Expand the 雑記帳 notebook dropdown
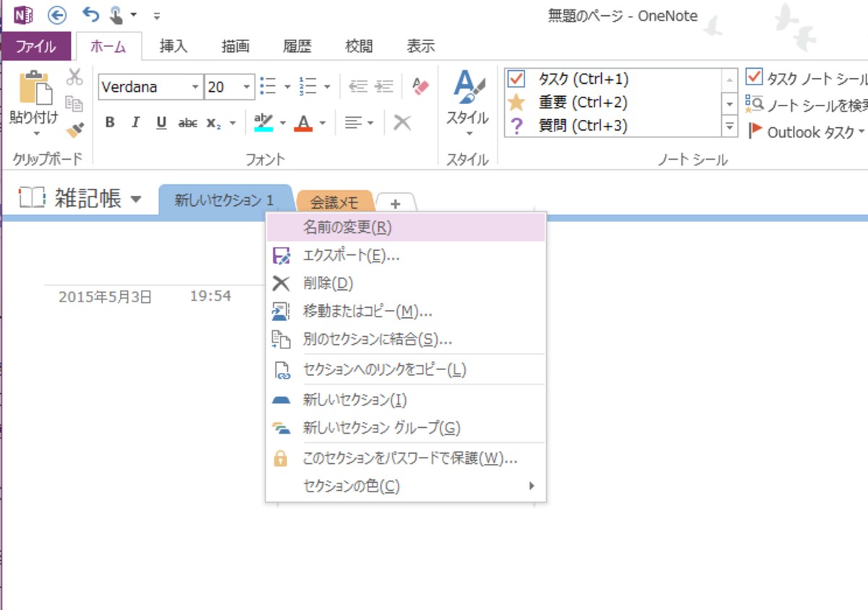Image resolution: width=868 pixels, height=610 pixels. pos(136,199)
